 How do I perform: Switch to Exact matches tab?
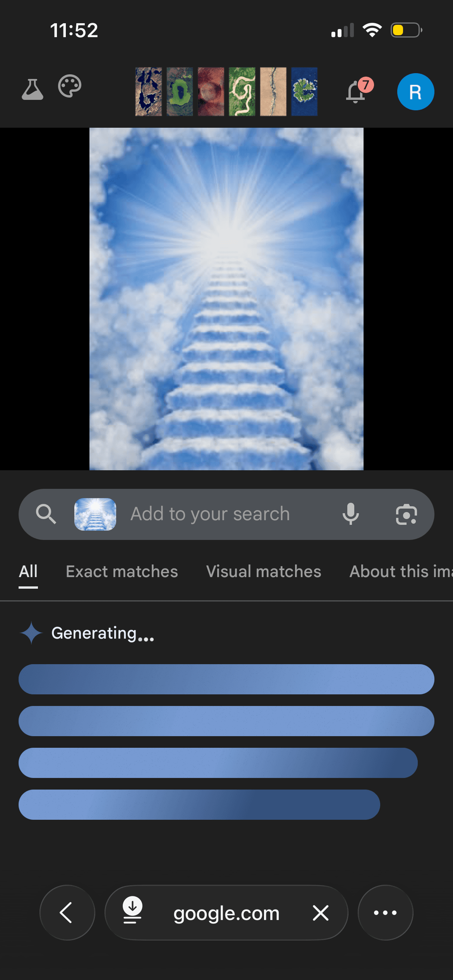122,572
